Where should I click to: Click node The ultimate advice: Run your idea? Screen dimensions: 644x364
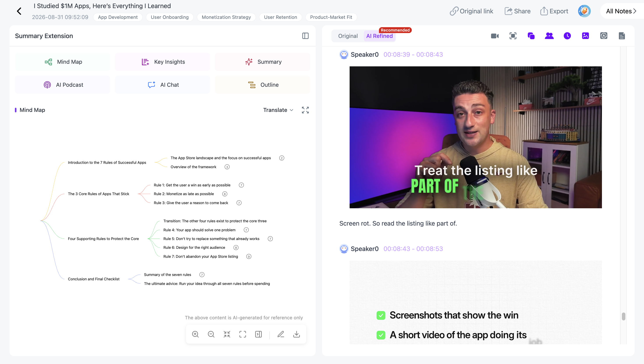tap(207, 283)
